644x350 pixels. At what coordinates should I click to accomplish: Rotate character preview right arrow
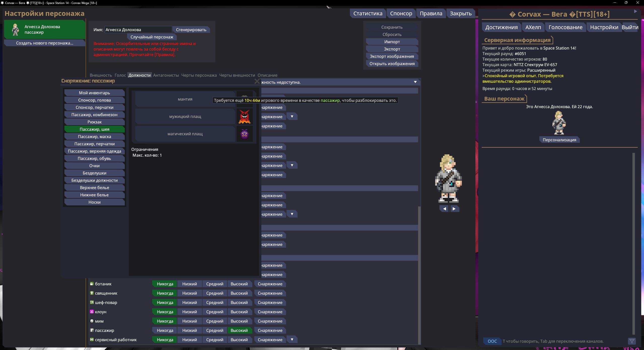[454, 209]
